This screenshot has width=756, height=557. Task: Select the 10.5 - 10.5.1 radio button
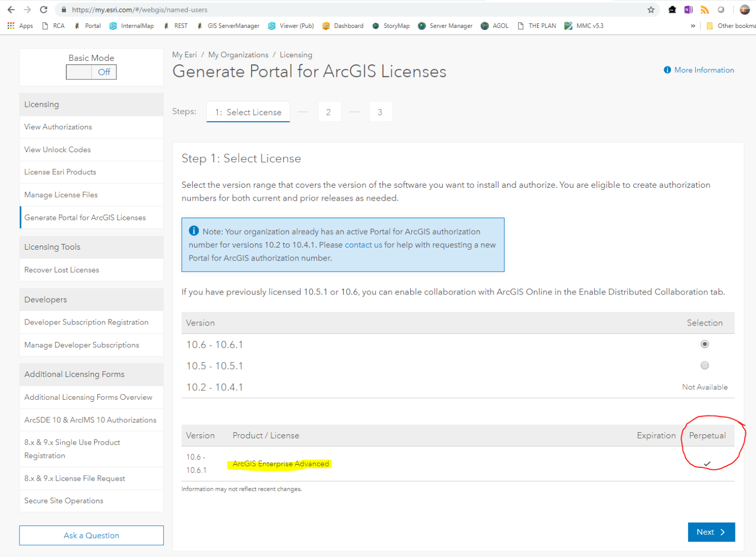[x=704, y=365]
